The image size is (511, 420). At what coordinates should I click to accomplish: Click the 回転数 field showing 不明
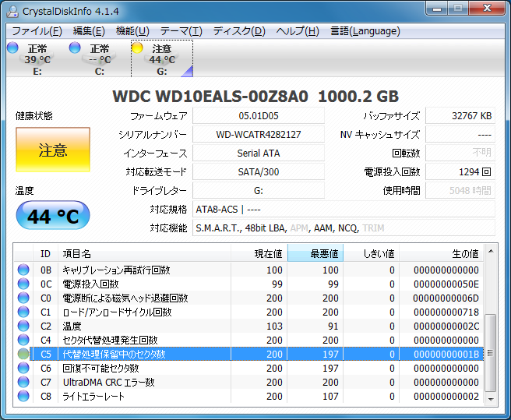click(x=460, y=153)
